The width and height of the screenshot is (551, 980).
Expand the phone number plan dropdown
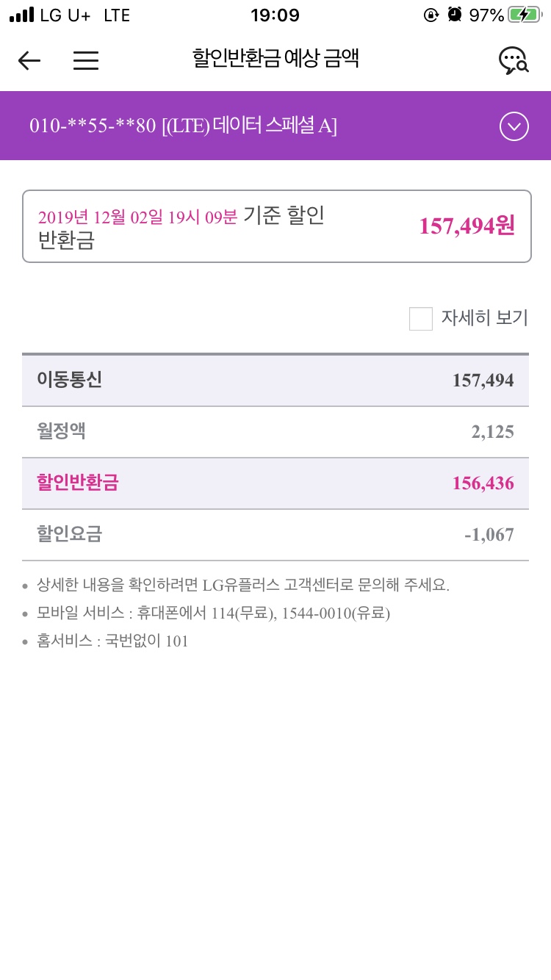[514, 126]
